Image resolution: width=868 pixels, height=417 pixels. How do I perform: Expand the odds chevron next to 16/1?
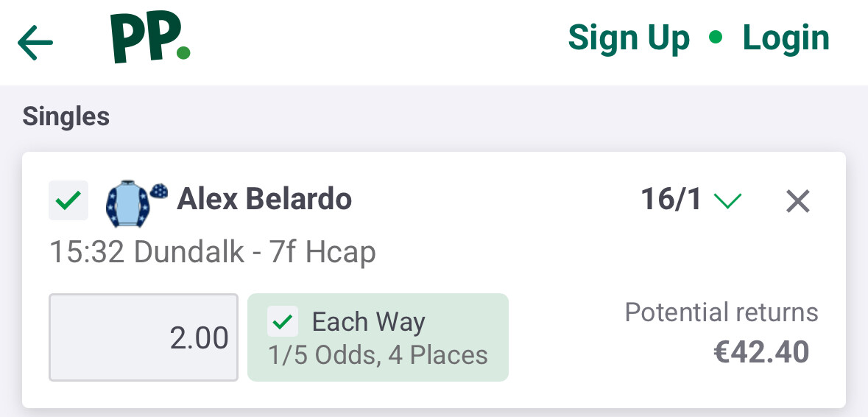pyautogui.click(x=728, y=200)
